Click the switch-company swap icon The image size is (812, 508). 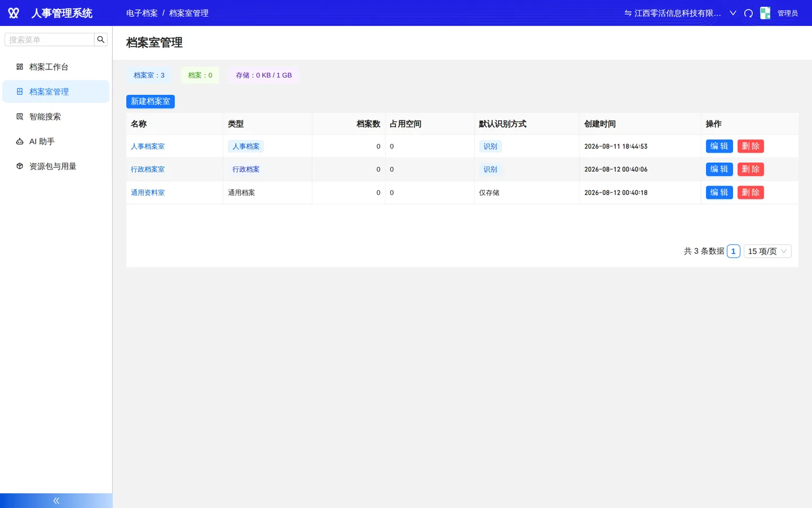[x=628, y=13]
